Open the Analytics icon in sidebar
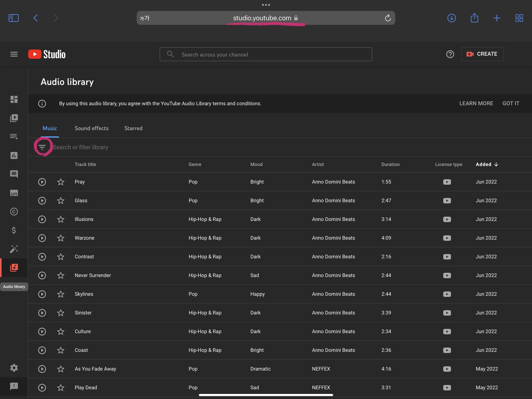This screenshot has height=399, width=532. (x=14, y=155)
